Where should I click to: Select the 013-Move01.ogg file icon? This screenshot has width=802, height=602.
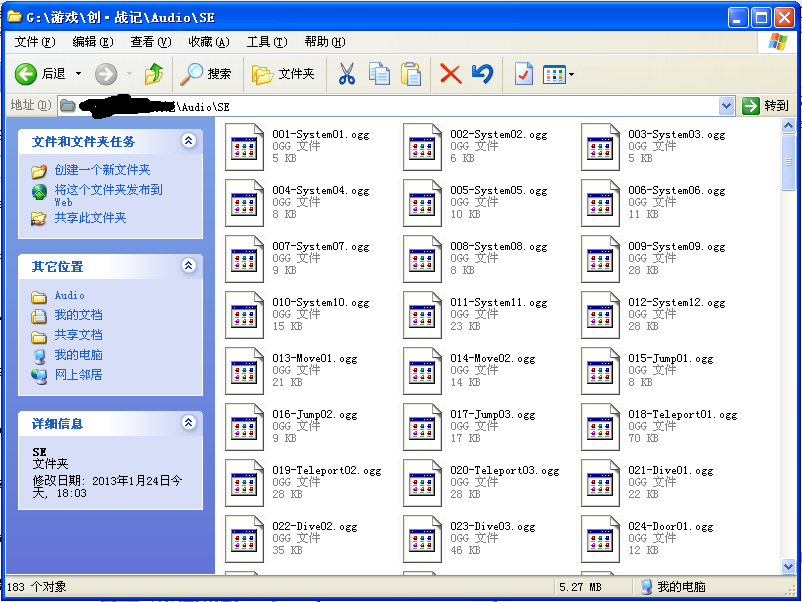click(244, 371)
